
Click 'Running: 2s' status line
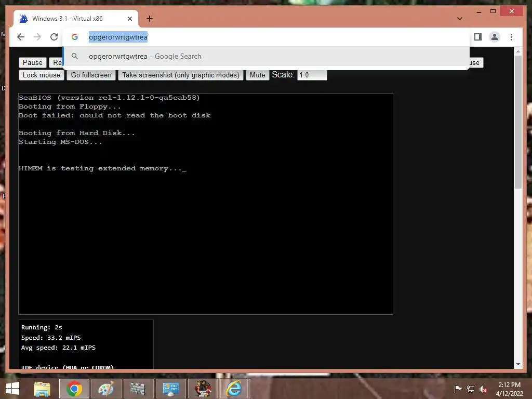[42, 327]
